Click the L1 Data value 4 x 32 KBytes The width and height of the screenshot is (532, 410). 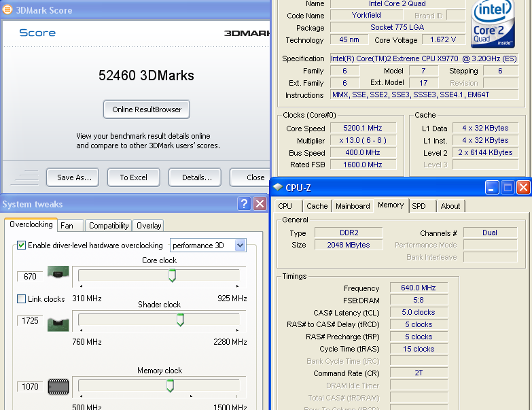pos(485,128)
